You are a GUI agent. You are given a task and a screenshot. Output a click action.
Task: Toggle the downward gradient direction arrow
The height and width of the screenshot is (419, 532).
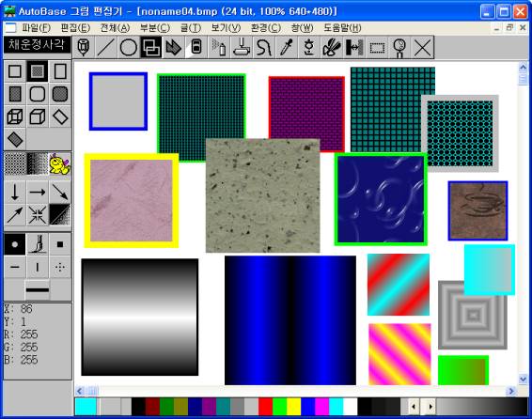(15, 193)
